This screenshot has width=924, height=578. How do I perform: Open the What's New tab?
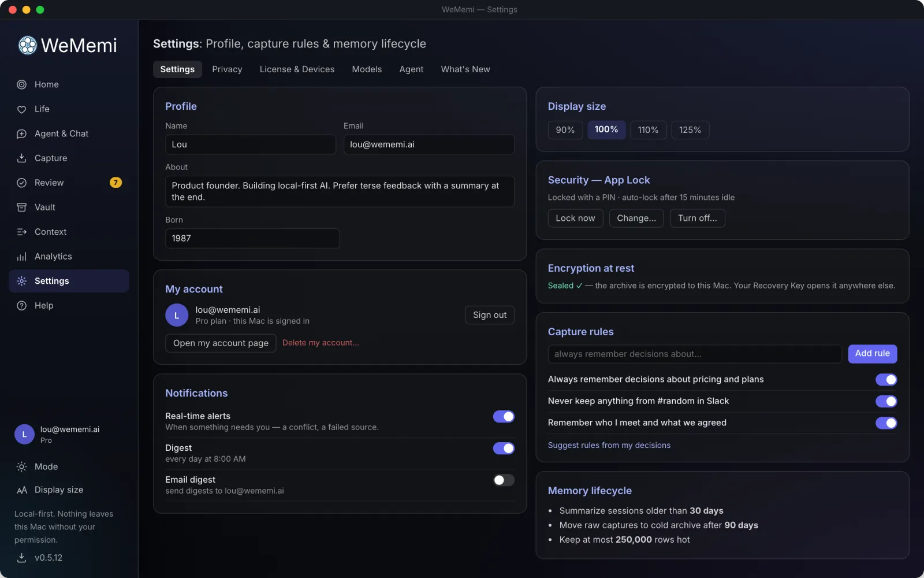[x=465, y=69]
